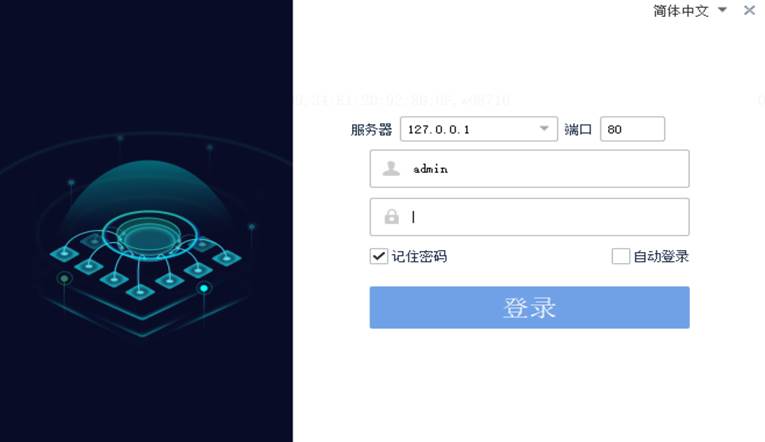Click the glowing dome illustration on left panel
Viewport: 765px width, 442px height.
[148, 205]
